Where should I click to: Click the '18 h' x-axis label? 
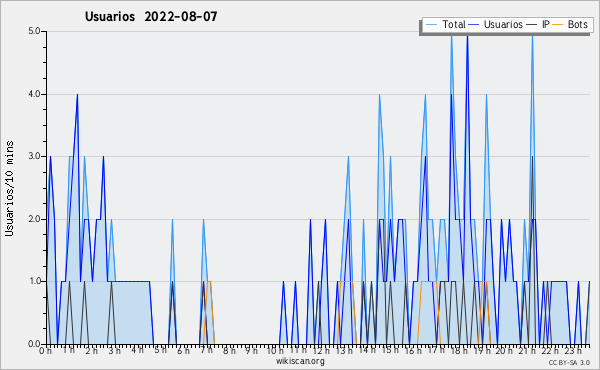coord(459,351)
